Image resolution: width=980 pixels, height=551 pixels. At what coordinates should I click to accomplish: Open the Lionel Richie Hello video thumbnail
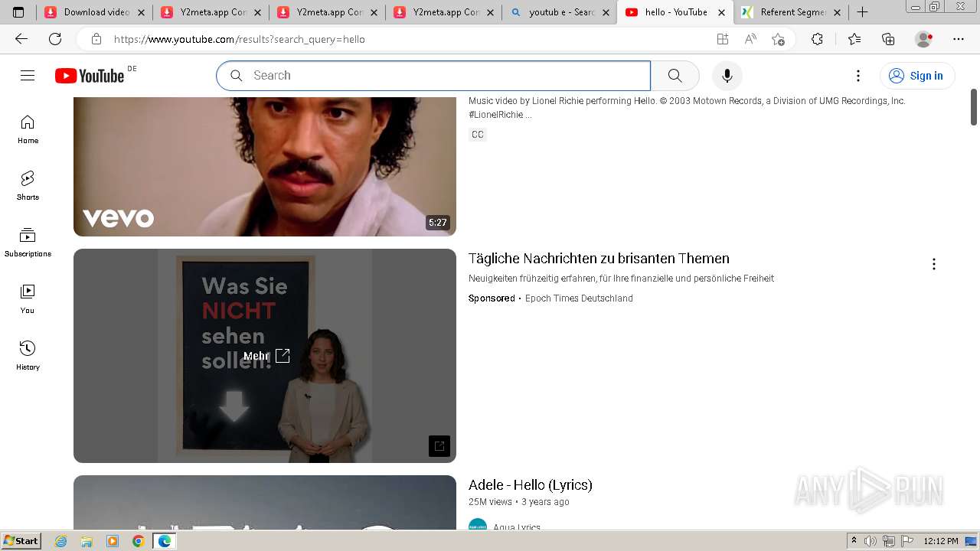click(265, 166)
